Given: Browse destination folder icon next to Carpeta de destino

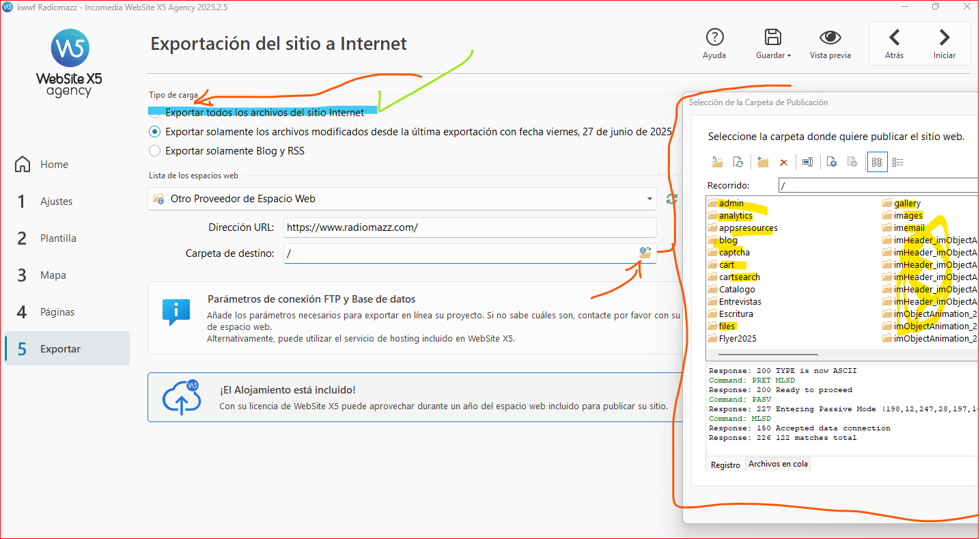Looking at the screenshot, I should [645, 253].
